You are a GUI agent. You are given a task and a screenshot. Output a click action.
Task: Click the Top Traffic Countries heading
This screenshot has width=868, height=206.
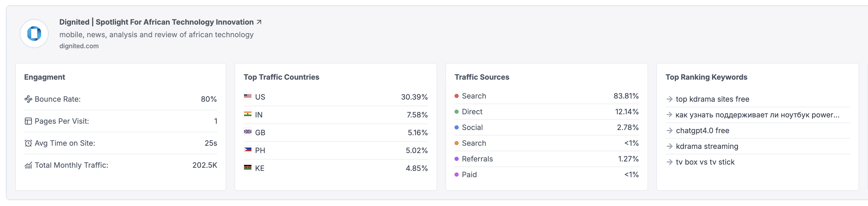point(281,77)
